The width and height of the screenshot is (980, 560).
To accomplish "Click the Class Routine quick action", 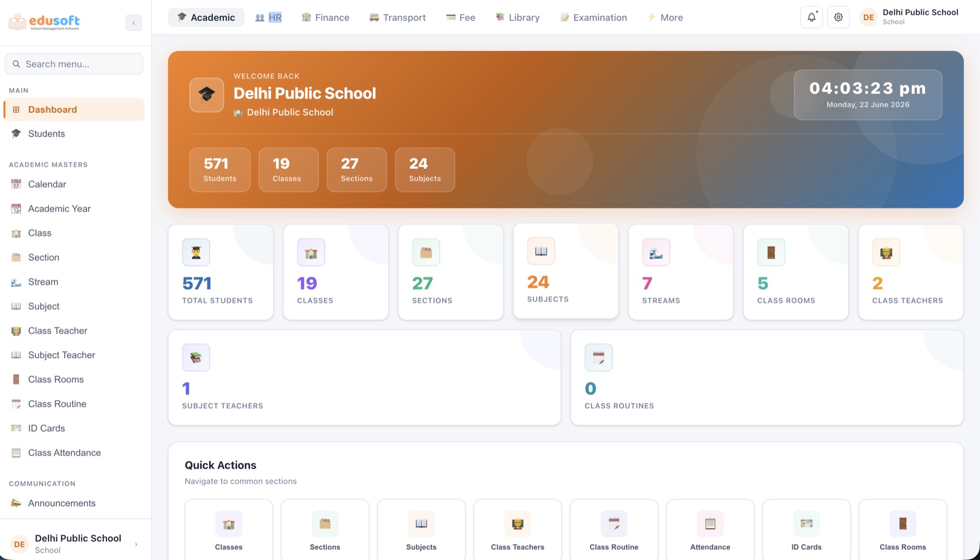I will click(614, 529).
